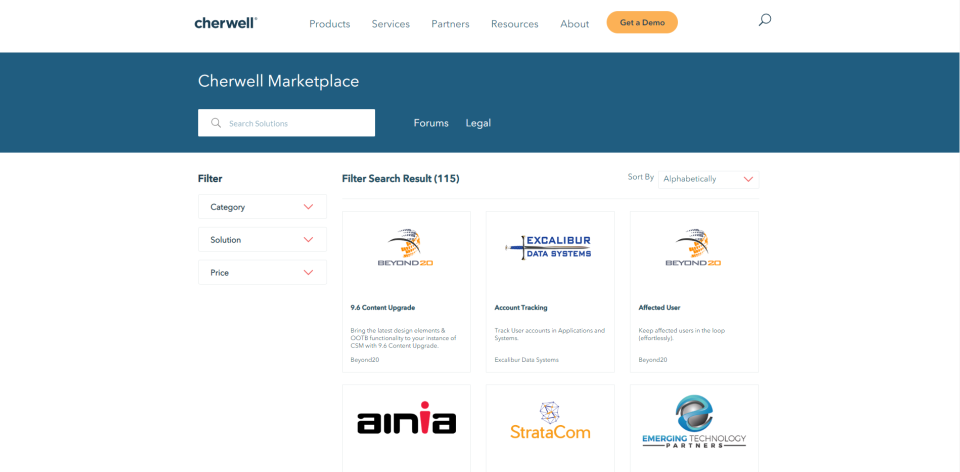Click the Cherwell Marketplace heading
This screenshot has height=472, width=960.
coord(279,81)
